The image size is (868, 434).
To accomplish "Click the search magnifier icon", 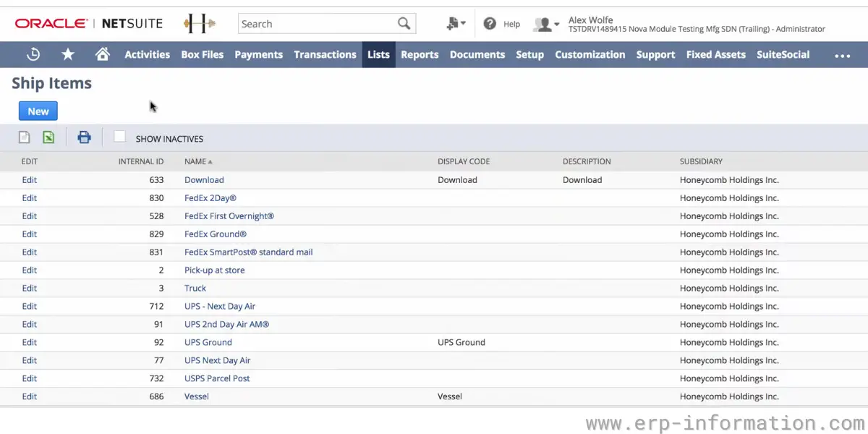I will 404,24.
